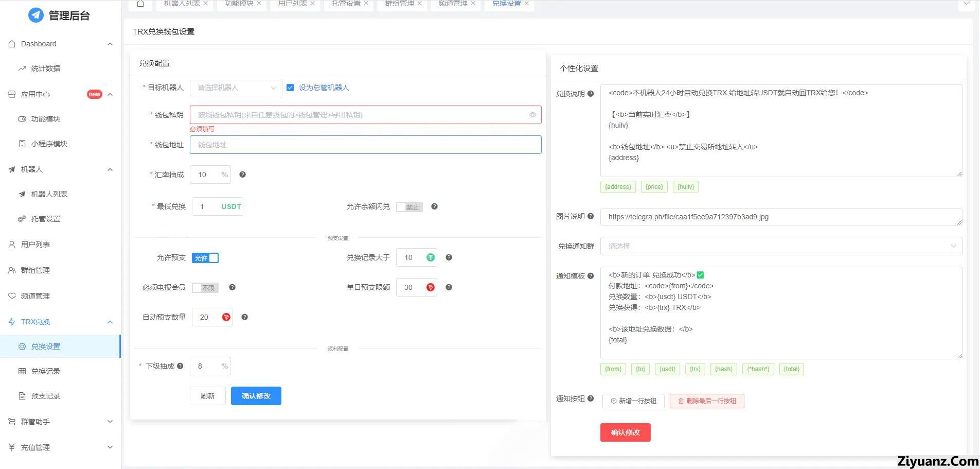Click the 钱包地址 input field

pyautogui.click(x=365, y=145)
